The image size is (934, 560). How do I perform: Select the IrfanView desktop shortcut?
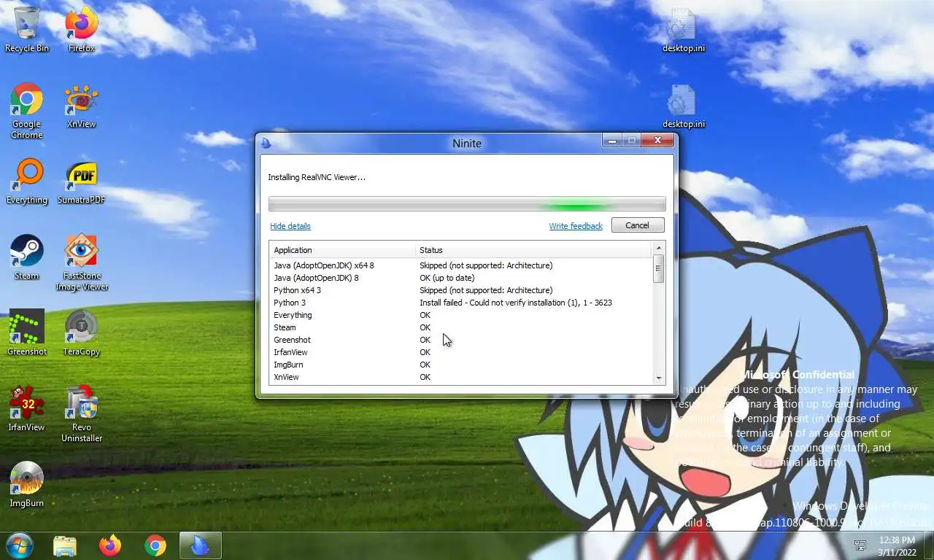(27, 409)
